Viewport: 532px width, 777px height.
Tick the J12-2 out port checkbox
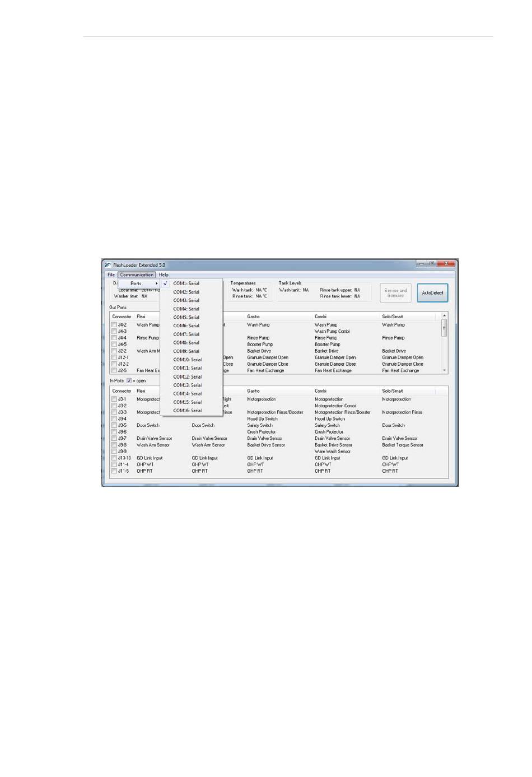point(114,364)
